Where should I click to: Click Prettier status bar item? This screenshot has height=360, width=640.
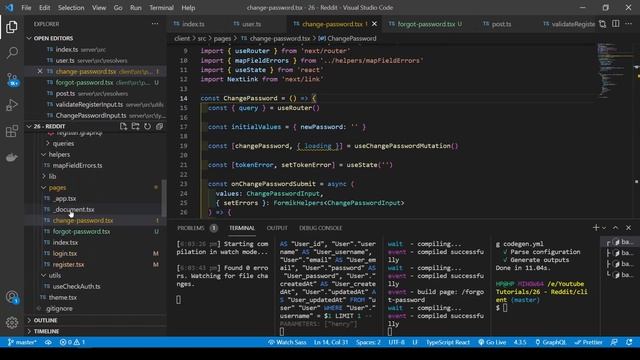[x=588, y=342]
